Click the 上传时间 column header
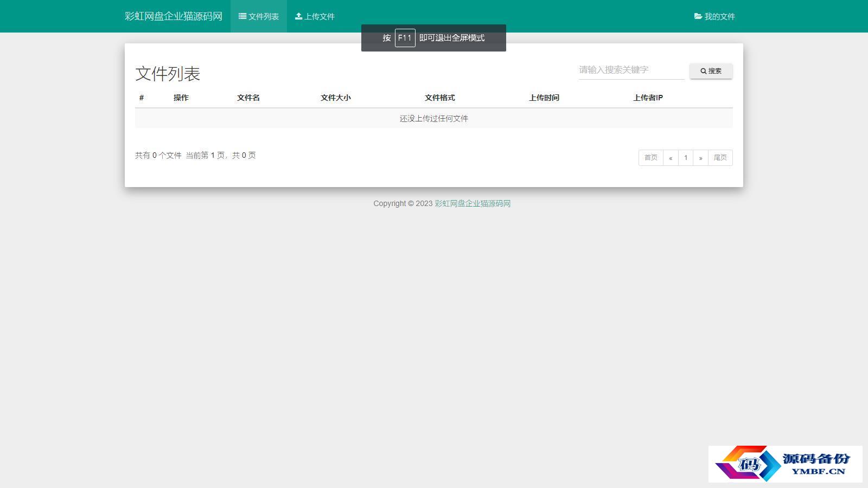The height and width of the screenshot is (488, 868). coord(544,98)
